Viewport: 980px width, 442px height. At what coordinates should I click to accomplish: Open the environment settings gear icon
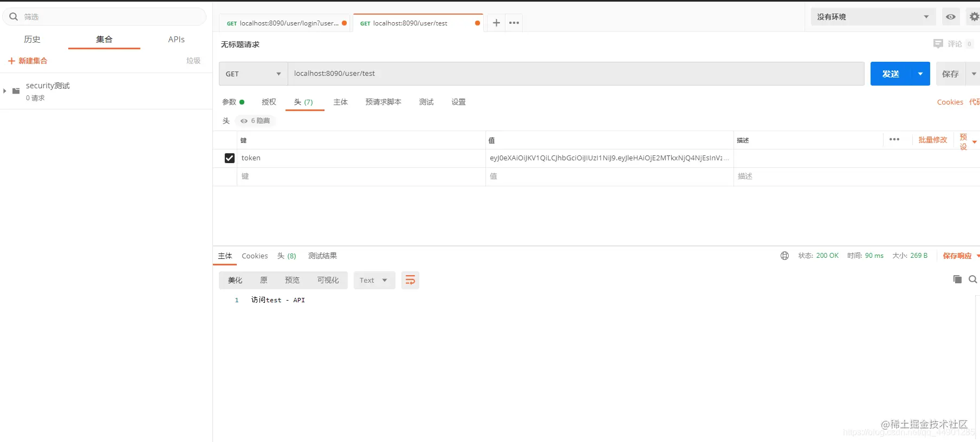pos(974,17)
